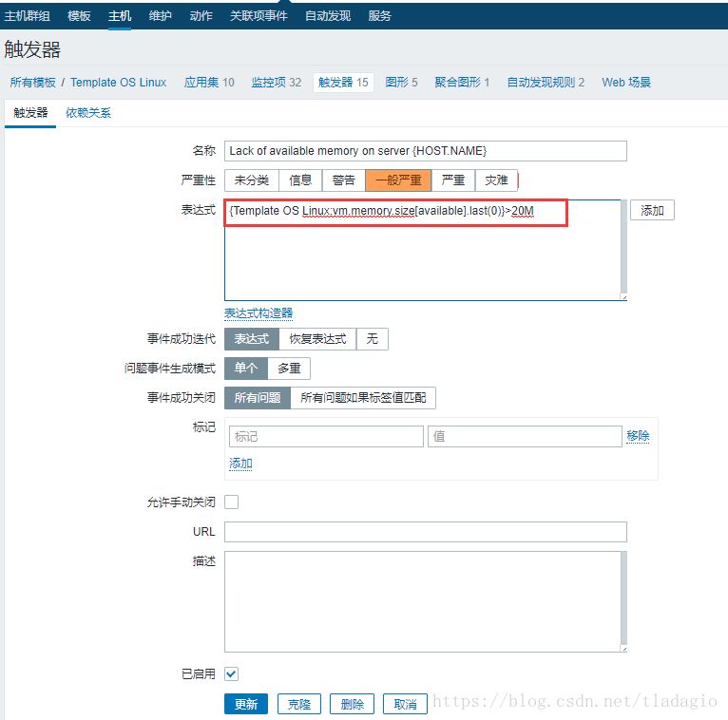Open the Web 场景 link
Screen dimensions: 728x720
626,83
